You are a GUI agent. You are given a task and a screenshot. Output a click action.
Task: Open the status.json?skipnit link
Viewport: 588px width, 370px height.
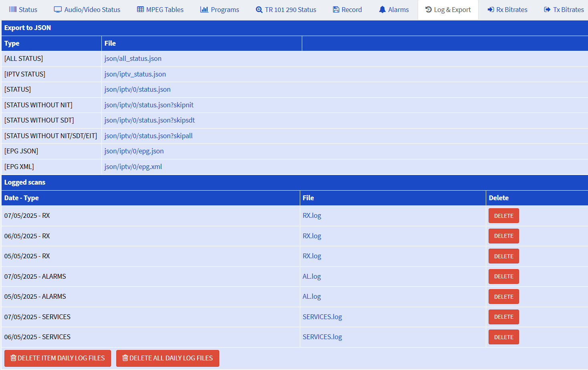click(x=149, y=105)
